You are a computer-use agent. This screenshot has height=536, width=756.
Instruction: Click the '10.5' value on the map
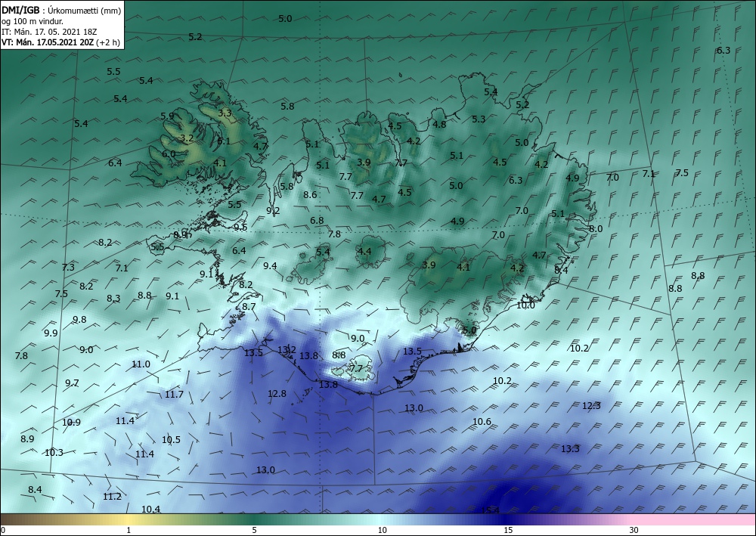(171, 439)
